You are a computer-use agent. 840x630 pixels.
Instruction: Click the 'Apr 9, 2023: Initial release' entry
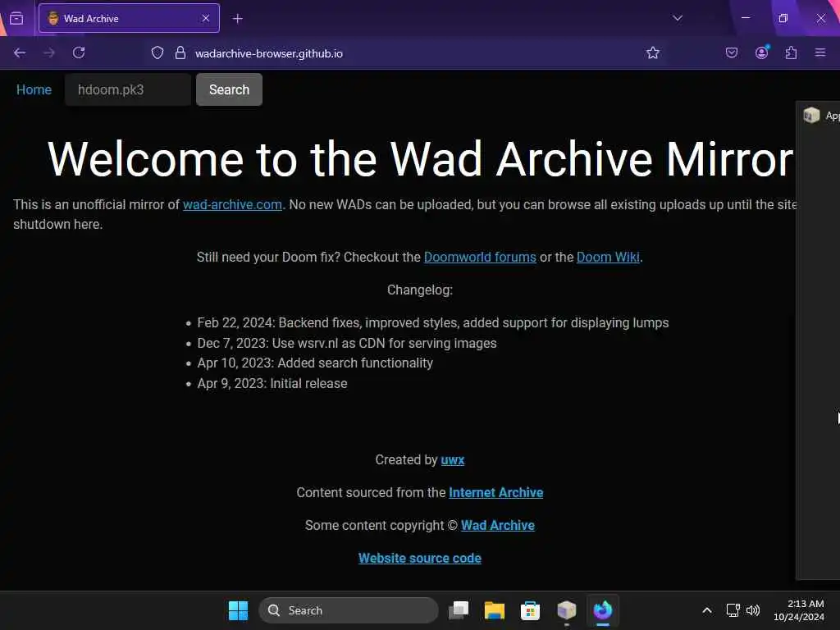point(272,383)
